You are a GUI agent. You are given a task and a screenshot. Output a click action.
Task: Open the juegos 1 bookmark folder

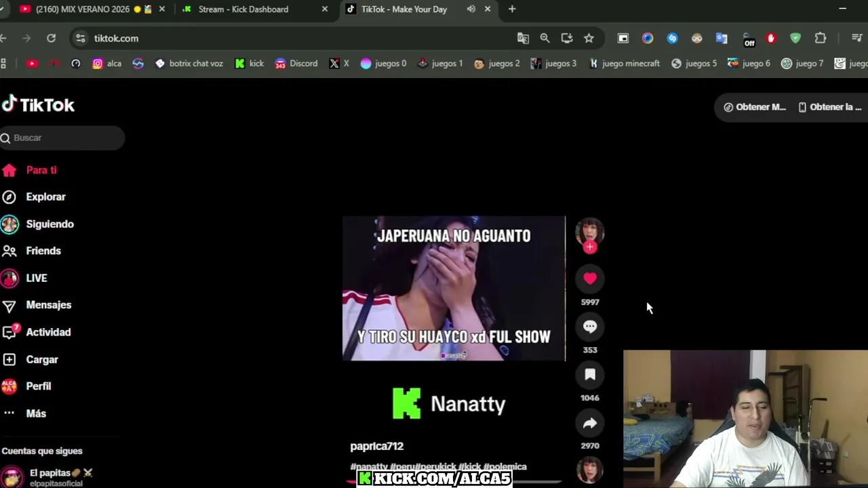coord(439,63)
